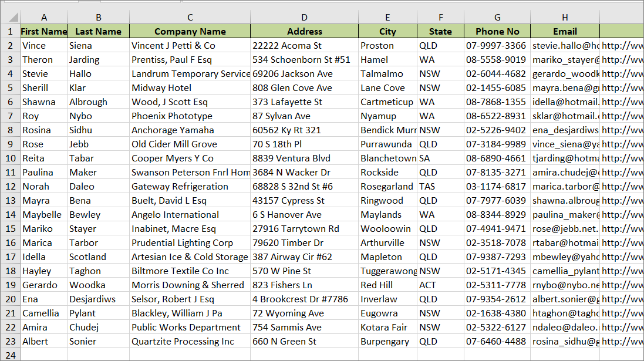Click the Company Name header cell
This screenshot has height=361, width=644.
point(190,32)
